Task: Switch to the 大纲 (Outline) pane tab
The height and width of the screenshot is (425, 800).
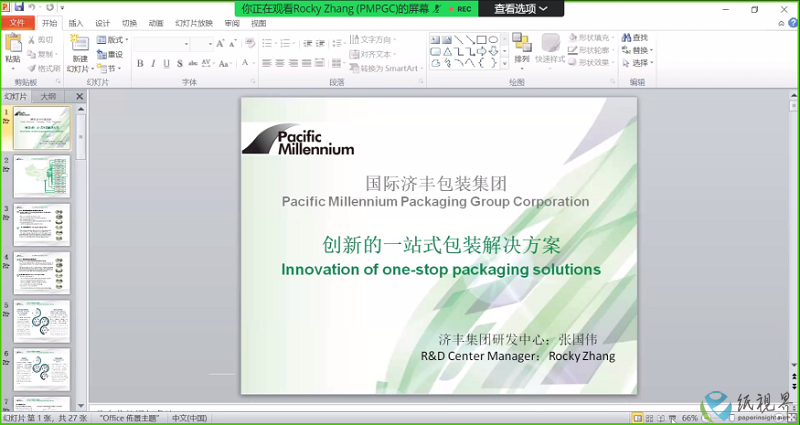Action: [x=48, y=96]
